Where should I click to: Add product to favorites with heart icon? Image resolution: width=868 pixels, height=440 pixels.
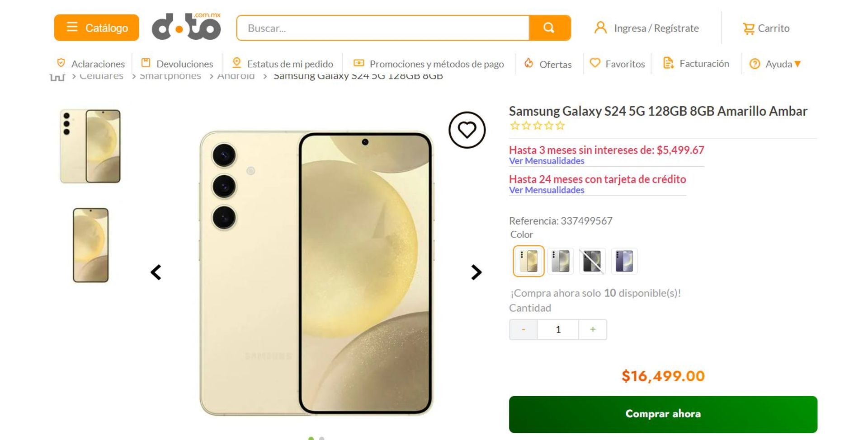click(467, 130)
